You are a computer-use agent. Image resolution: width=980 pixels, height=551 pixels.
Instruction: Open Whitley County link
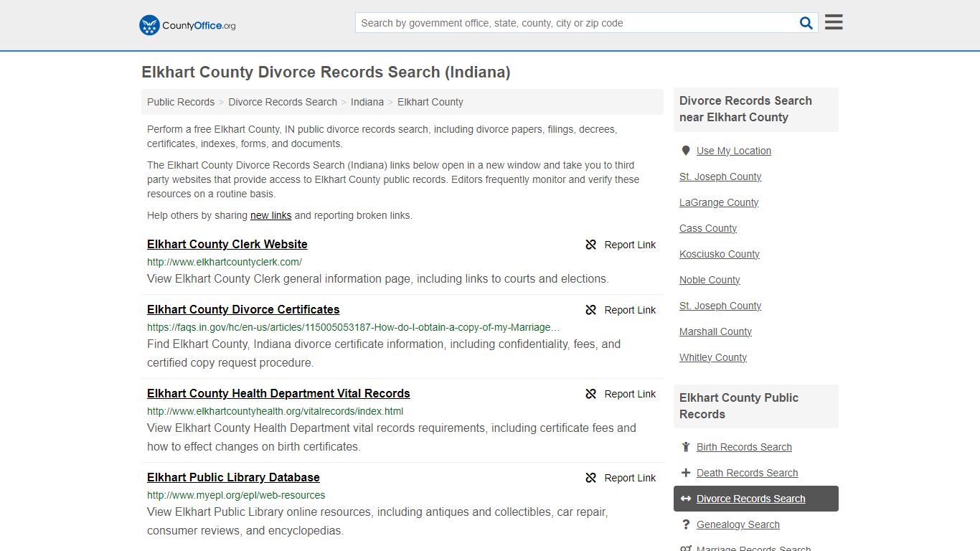(713, 357)
